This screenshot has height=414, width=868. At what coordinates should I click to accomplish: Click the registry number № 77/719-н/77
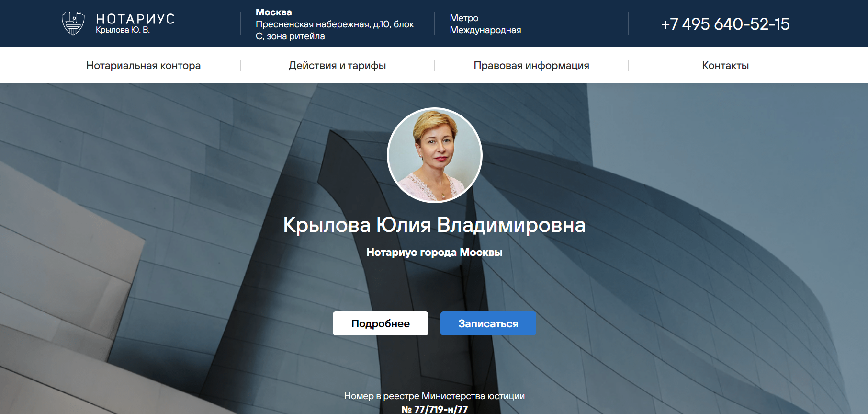coord(434,409)
